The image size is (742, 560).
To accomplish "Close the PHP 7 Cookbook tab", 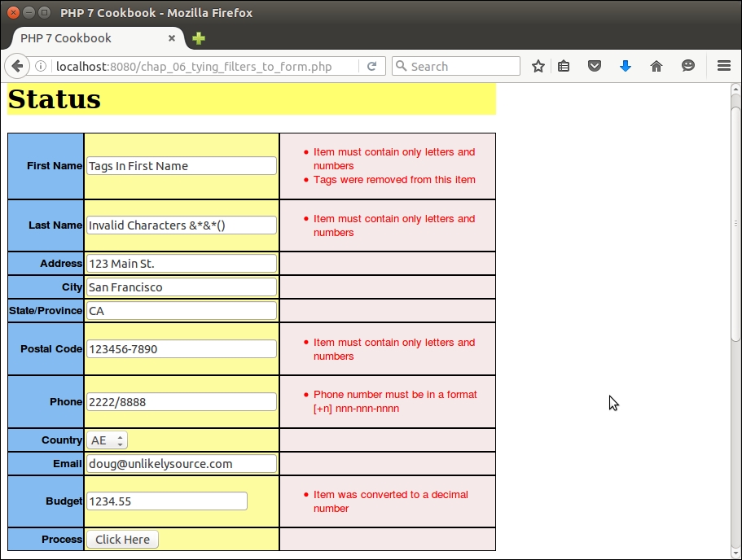I will [172, 38].
